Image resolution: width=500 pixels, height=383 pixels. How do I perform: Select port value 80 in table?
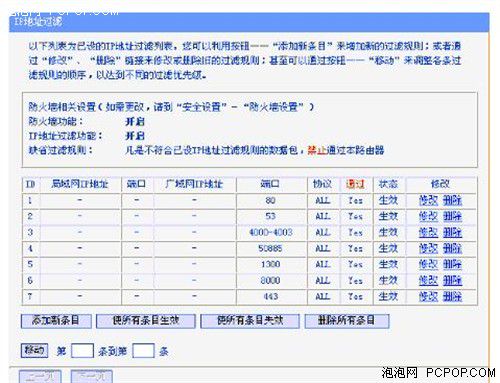click(x=270, y=200)
